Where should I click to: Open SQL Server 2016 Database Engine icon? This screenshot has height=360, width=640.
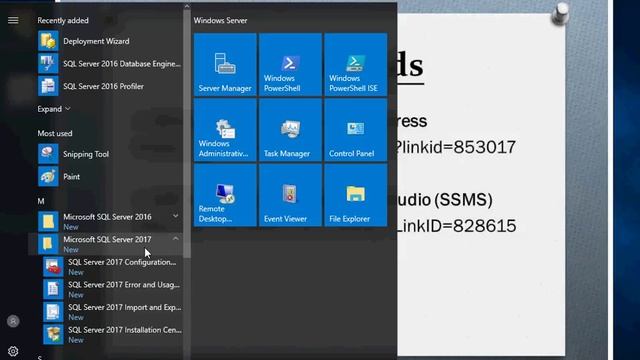48,64
